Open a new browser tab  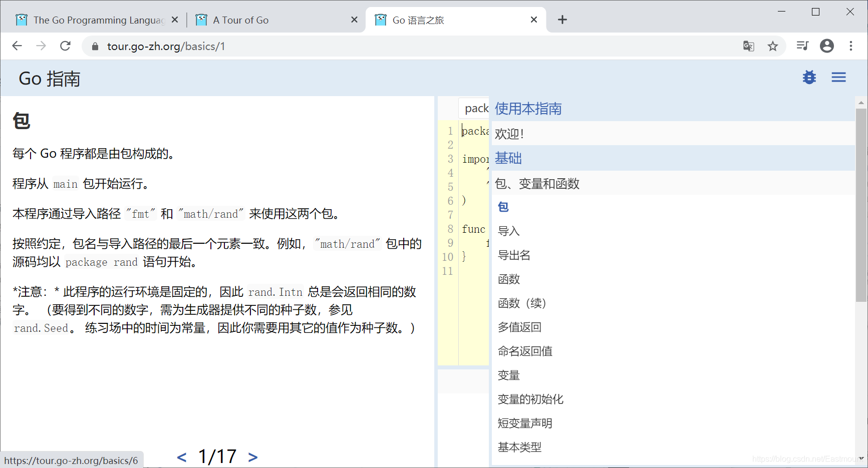click(x=562, y=20)
